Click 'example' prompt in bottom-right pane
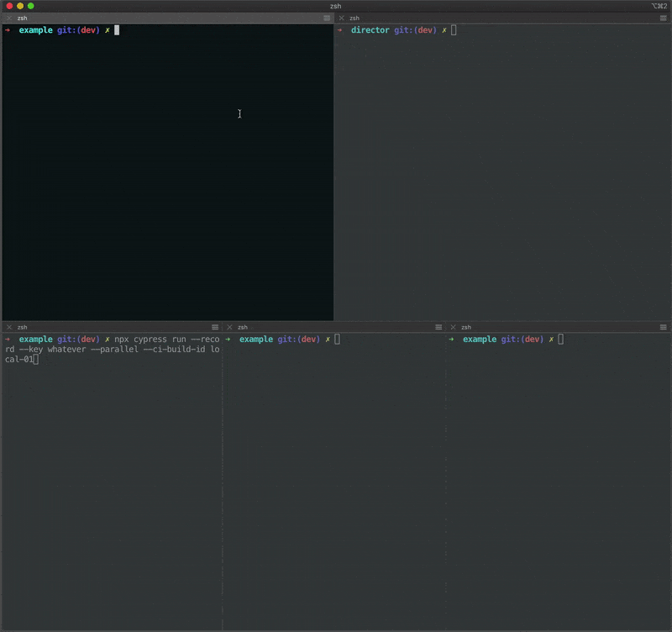This screenshot has width=672, height=632. [480, 340]
